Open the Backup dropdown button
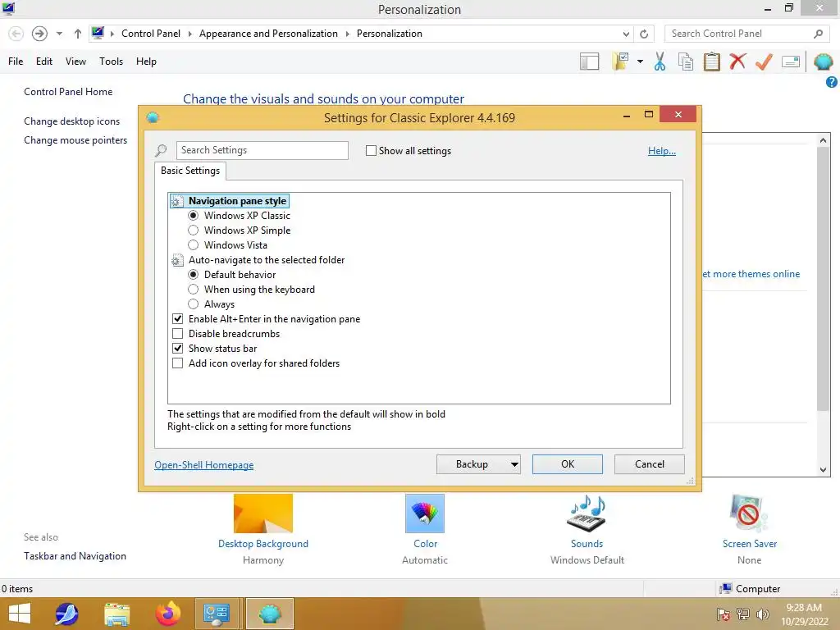840x630 pixels. [x=478, y=464]
